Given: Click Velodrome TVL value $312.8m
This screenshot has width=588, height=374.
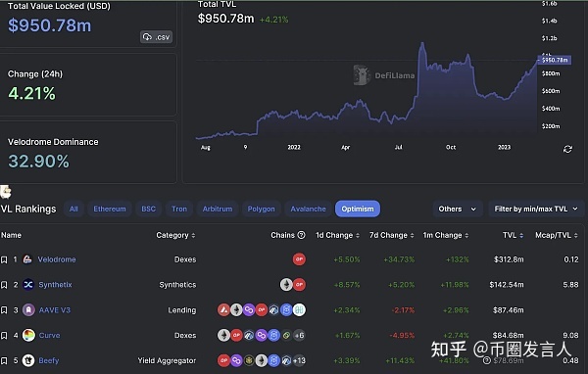Looking at the screenshot, I should coord(509,259).
